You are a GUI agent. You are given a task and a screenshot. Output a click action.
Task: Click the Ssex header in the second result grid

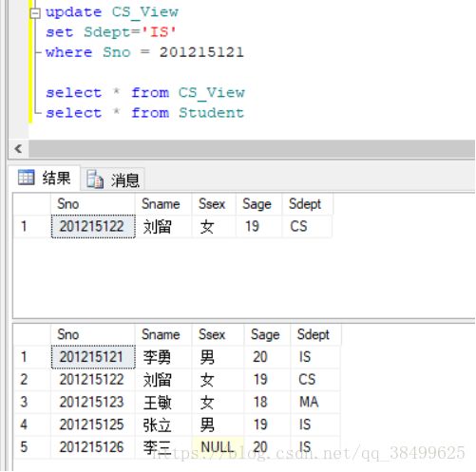point(218,334)
